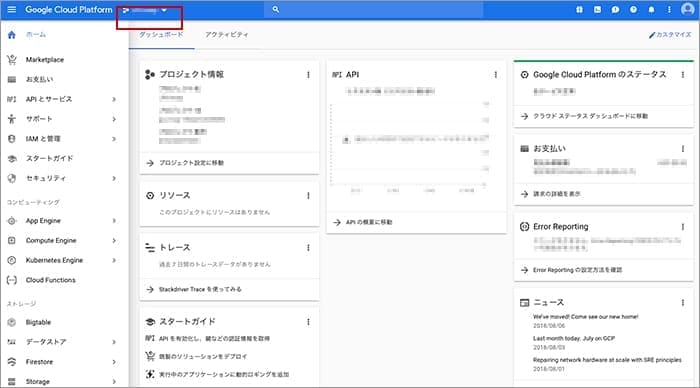Image resolution: width=700 pixels, height=388 pixels.
Task: Activate Cloud Shell icon in header
Action: (597, 9)
